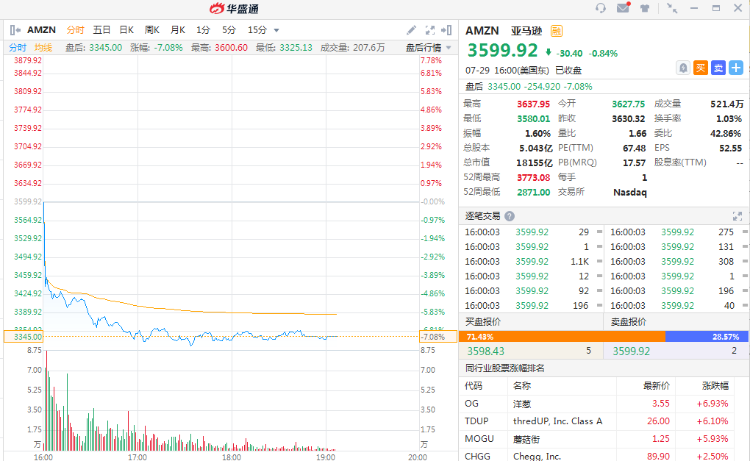Select bid price 3598.43
Image resolution: width=750 pixels, height=461 pixels.
[x=485, y=351]
